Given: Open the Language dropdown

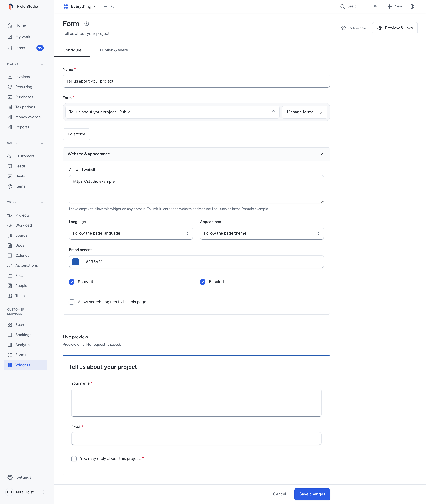Looking at the screenshot, I should (x=131, y=233).
